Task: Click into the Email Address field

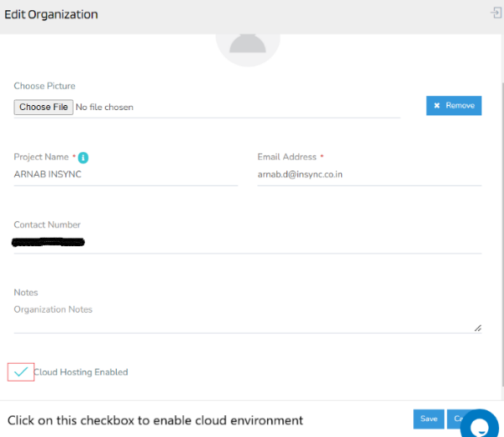Action: [369, 175]
